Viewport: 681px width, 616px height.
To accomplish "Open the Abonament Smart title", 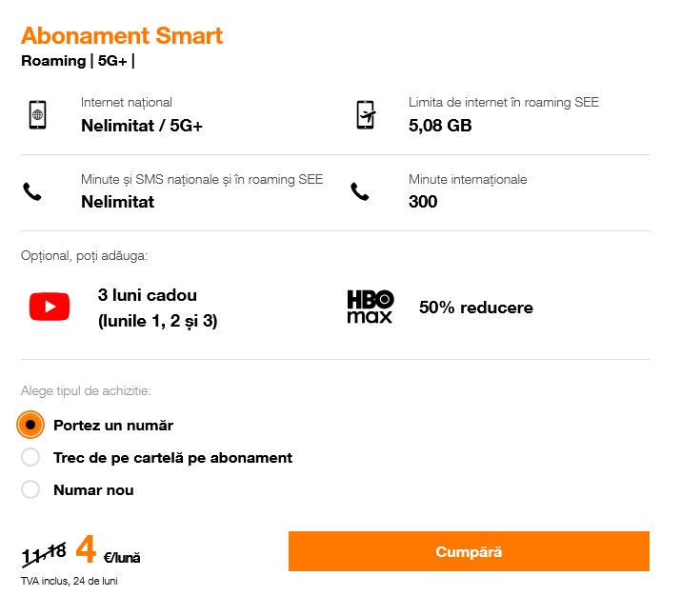I will click(122, 36).
